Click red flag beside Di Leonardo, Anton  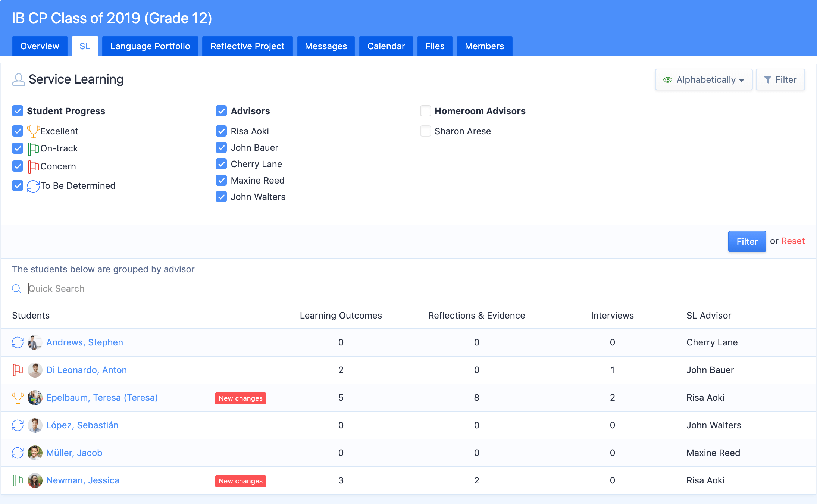(18, 370)
